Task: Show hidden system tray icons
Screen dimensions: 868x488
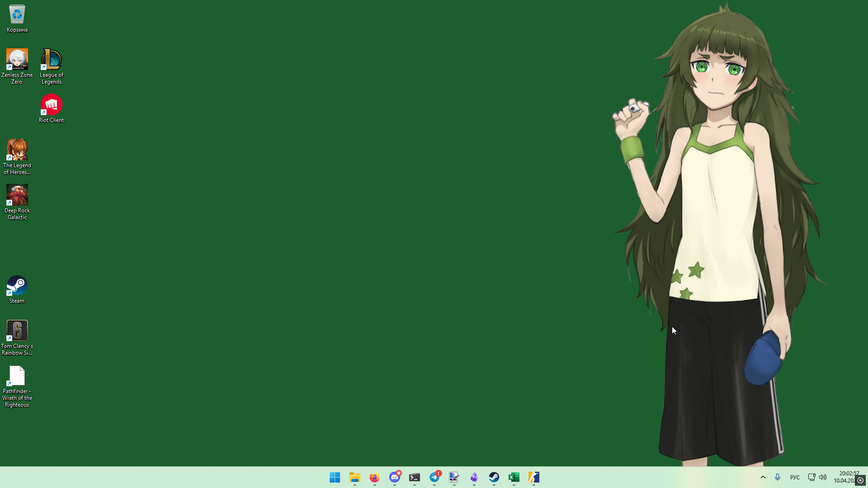Action: click(763, 477)
